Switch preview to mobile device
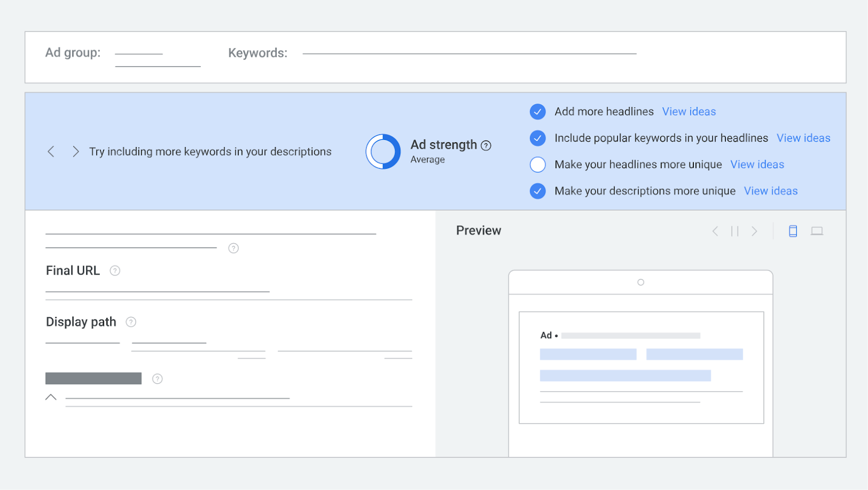 click(x=793, y=231)
